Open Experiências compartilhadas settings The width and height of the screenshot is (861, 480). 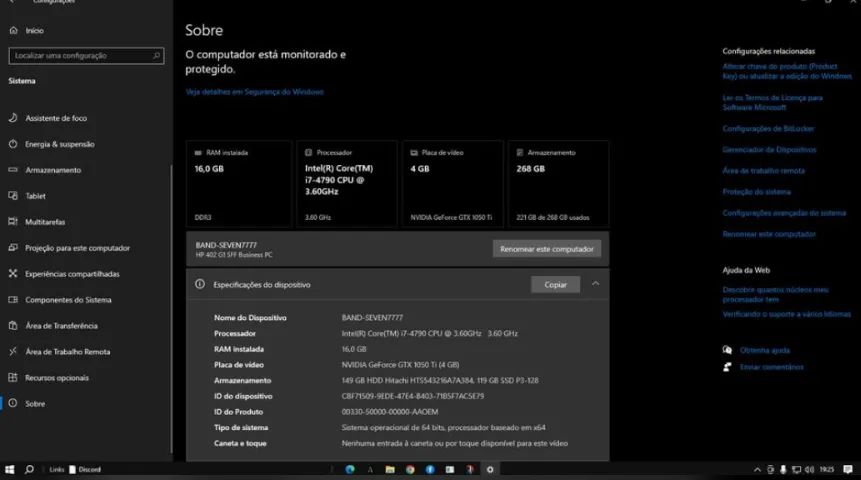click(72, 274)
